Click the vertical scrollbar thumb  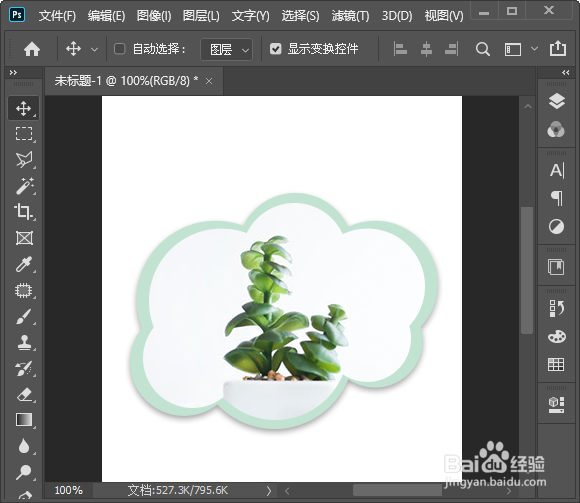(527, 270)
